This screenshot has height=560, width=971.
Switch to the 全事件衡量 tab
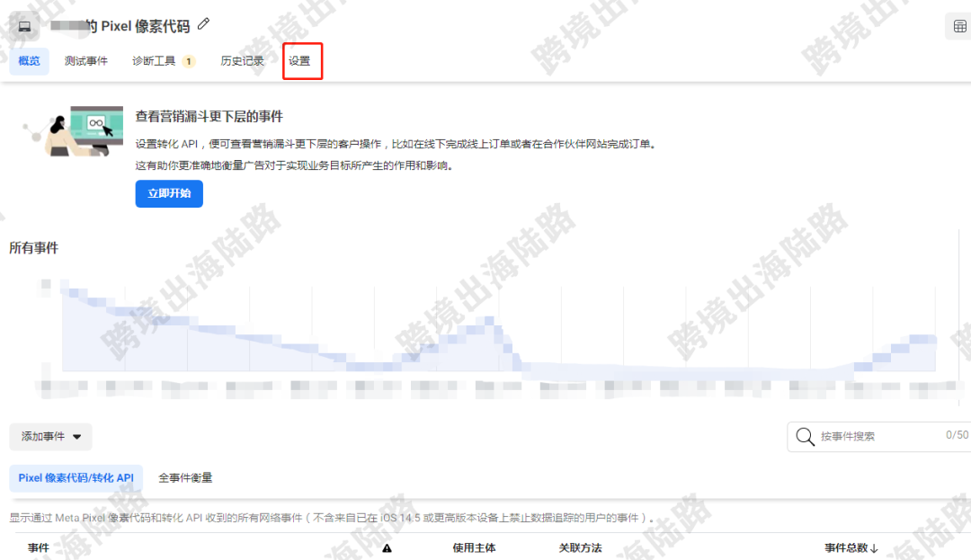185,477
